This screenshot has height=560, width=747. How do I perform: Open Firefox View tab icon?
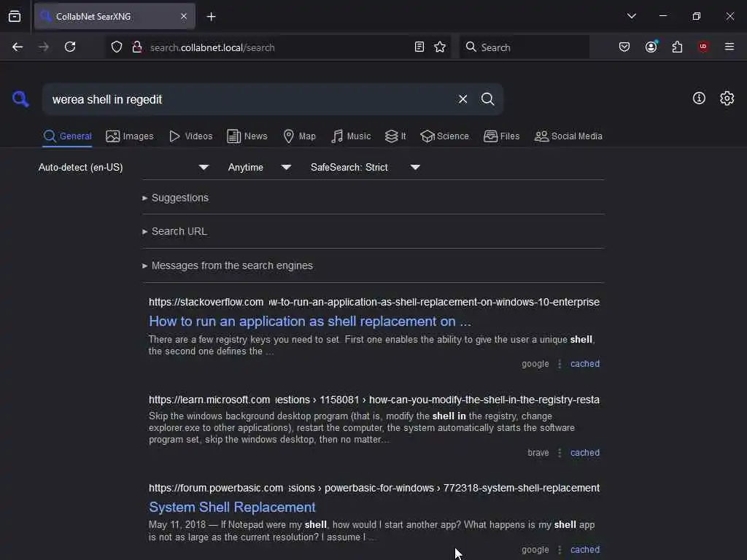(15, 16)
